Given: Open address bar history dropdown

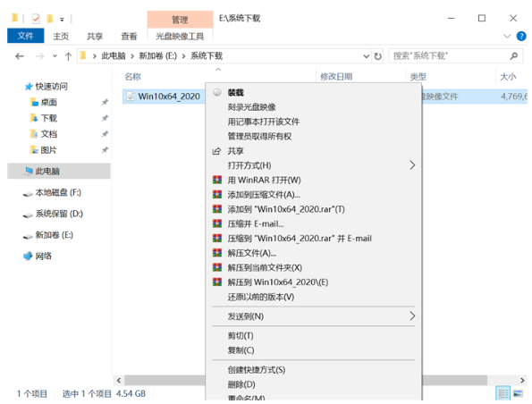Looking at the screenshot, I should (x=366, y=56).
